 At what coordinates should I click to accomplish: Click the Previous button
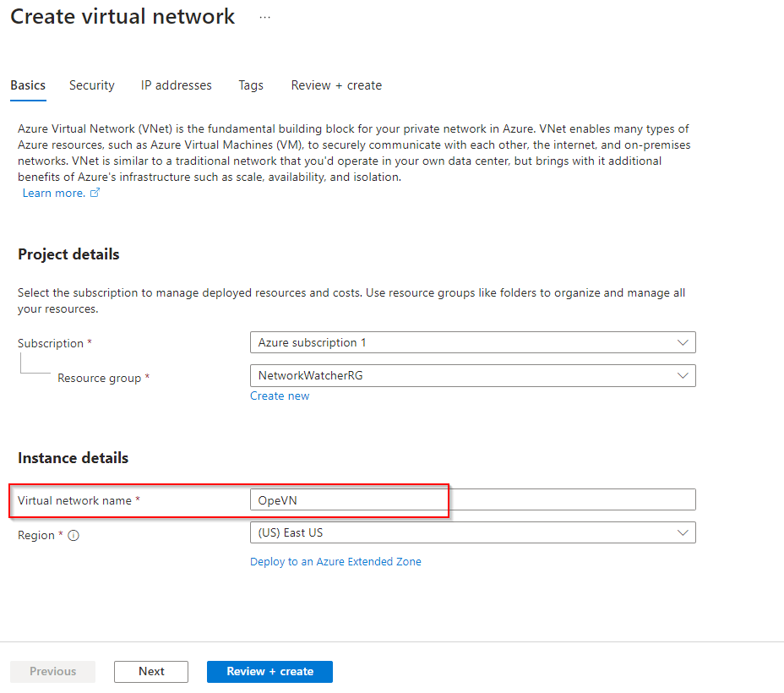[x=52, y=671]
